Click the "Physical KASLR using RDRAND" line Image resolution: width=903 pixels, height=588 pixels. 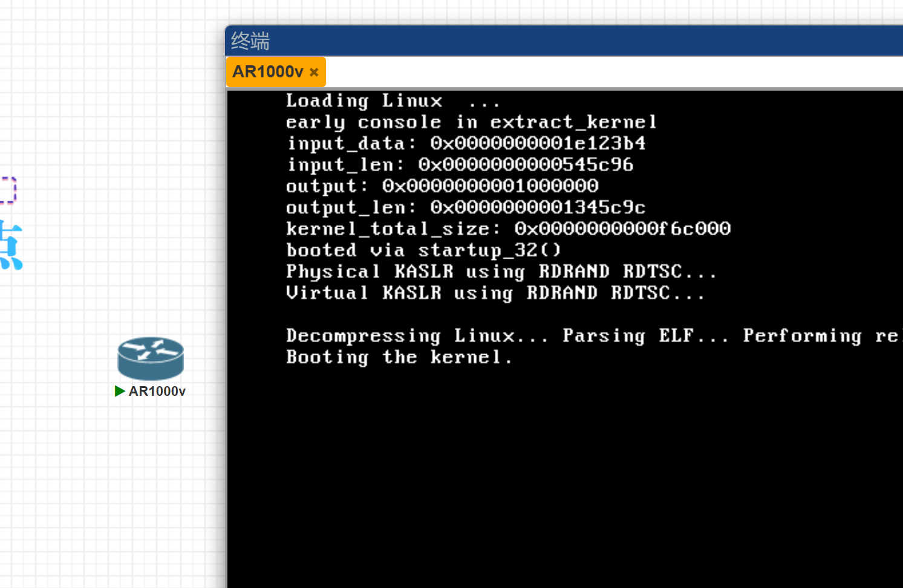tap(501, 271)
